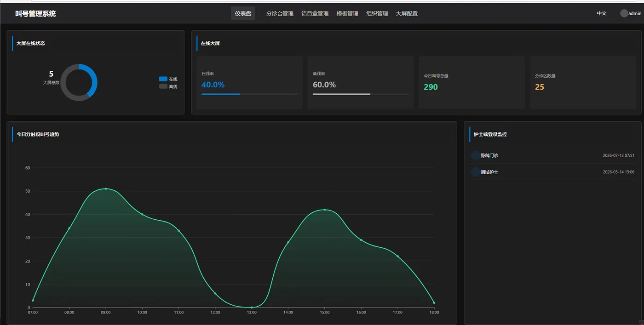
Task: Open 分诊台管理 in the navigation
Action: 280,13
